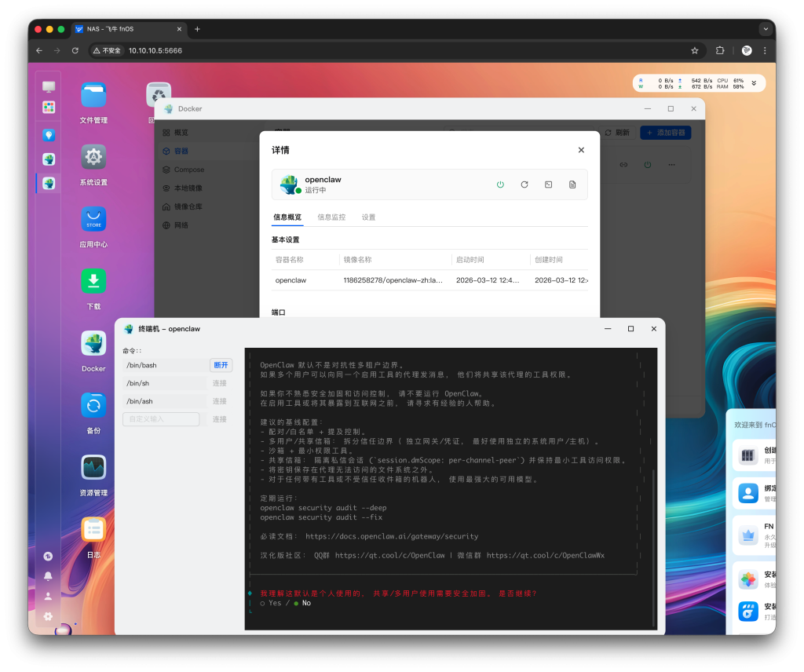Screen dimensions: 804x672
Task: Launch 资源管理 resource monitor desktop icon
Action: pos(93,468)
